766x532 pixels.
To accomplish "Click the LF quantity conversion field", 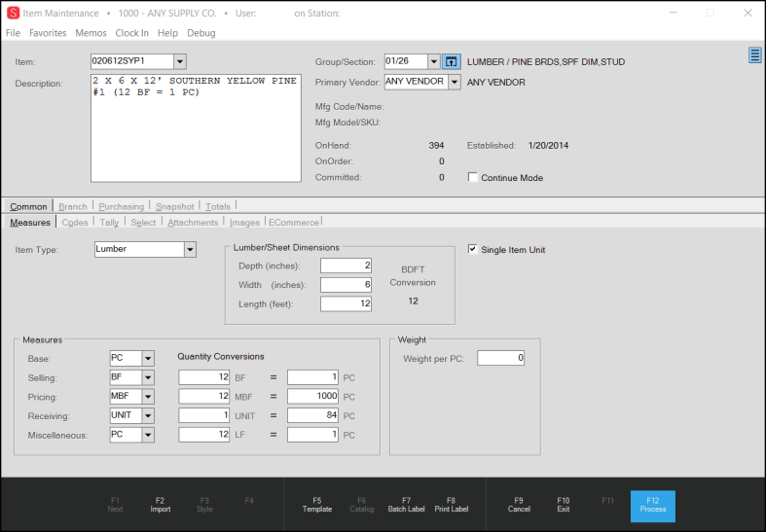I will (x=204, y=435).
